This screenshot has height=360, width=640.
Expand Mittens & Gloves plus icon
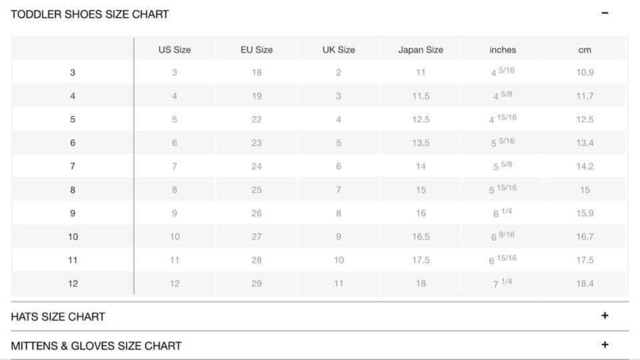click(605, 345)
